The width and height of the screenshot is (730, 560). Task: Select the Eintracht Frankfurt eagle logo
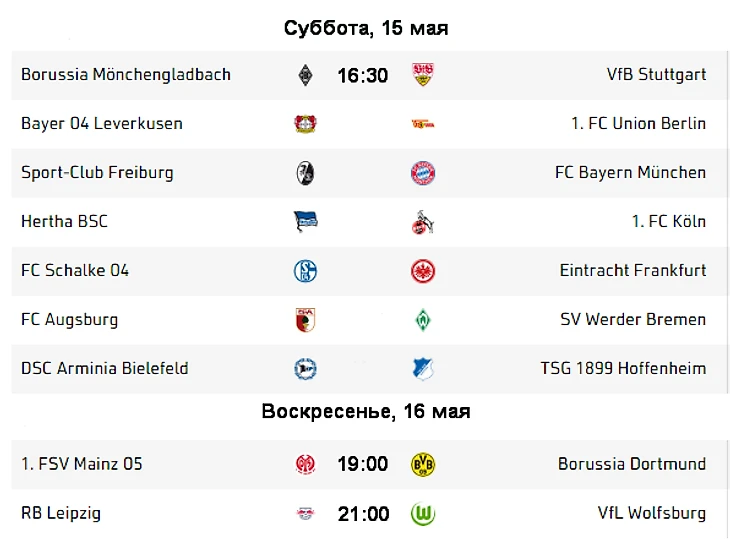[423, 271]
